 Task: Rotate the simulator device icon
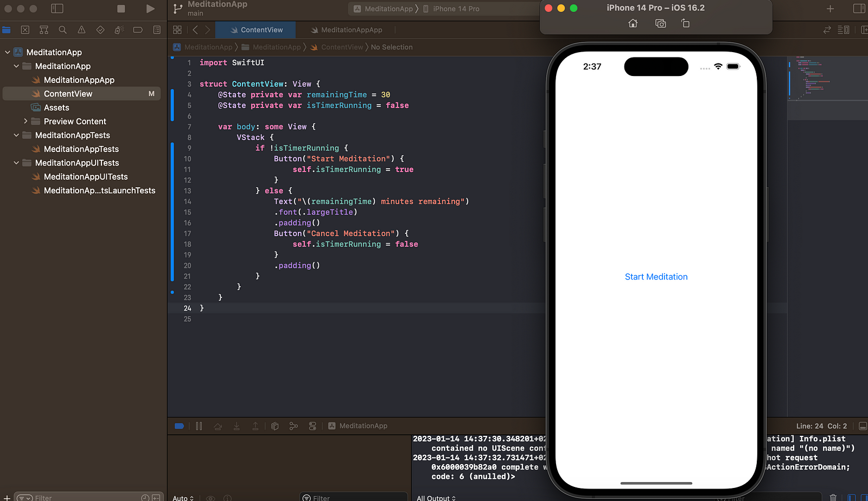(686, 23)
